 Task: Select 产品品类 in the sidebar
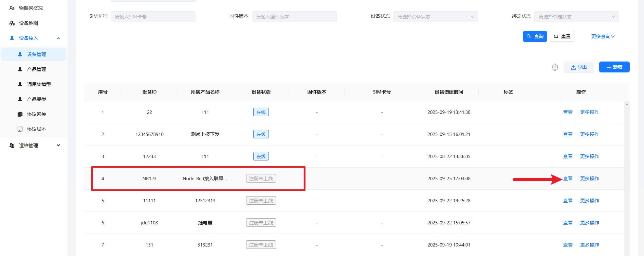tap(36, 99)
